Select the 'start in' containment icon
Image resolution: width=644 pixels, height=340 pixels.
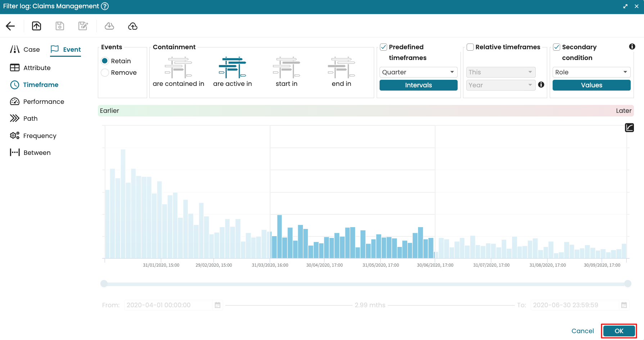click(x=286, y=68)
